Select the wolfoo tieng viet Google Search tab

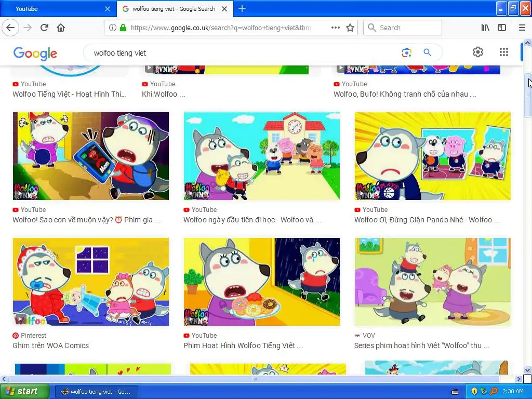(x=175, y=9)
